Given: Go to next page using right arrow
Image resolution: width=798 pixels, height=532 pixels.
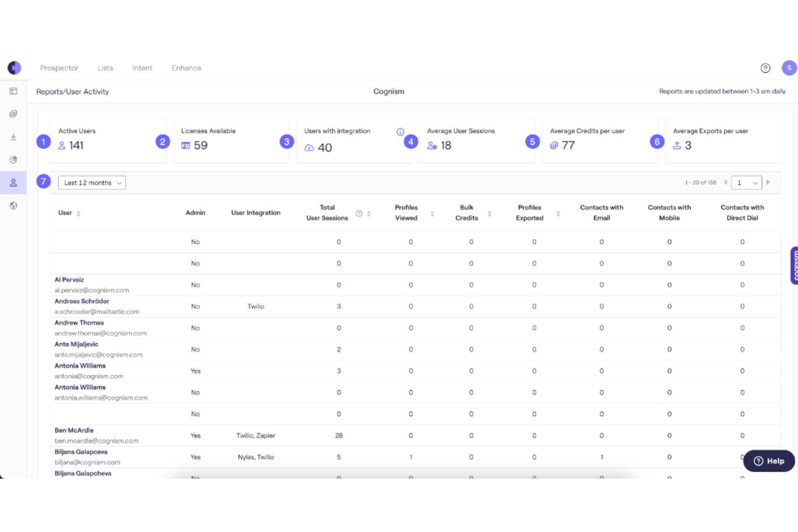Looking at the screenshot, I should [x=768, y=183].
